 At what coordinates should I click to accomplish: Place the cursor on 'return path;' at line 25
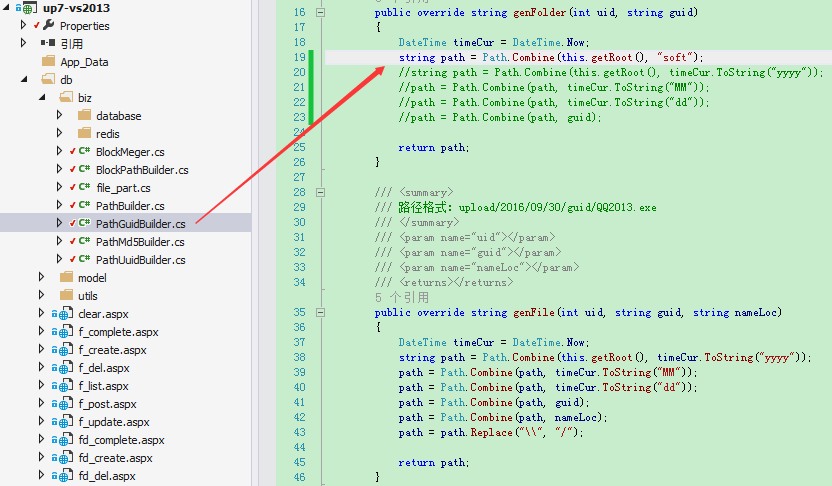(x=434, y=147)
